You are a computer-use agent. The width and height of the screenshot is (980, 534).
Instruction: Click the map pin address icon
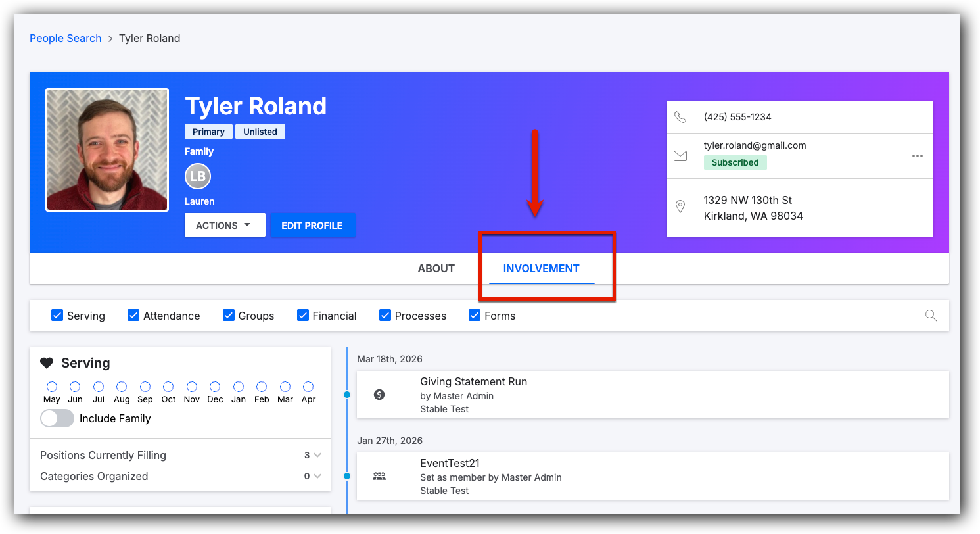[x=680, y=206]
